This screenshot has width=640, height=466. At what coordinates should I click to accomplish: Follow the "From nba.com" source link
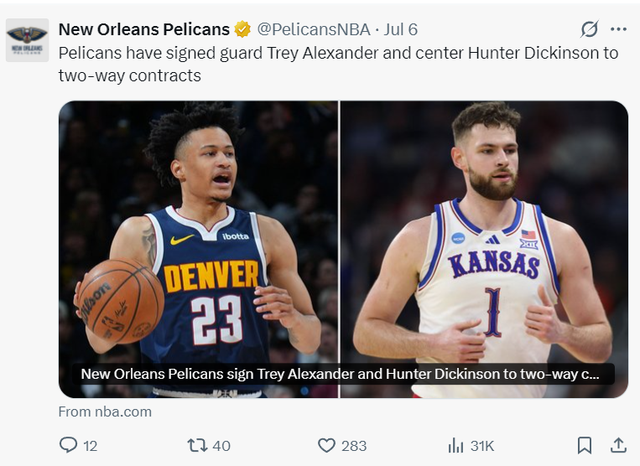105,411
